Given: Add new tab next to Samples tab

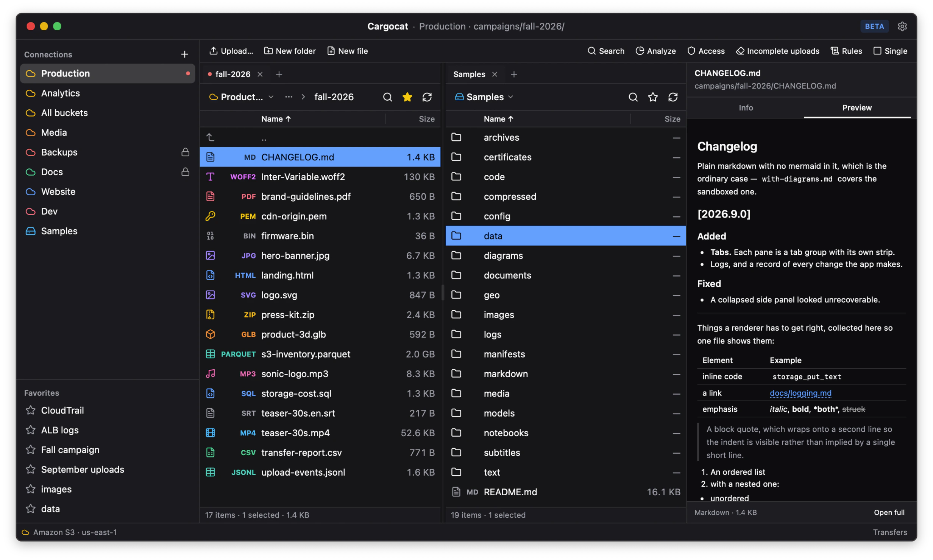Looking at the screenshot, I should pos(513,75).
